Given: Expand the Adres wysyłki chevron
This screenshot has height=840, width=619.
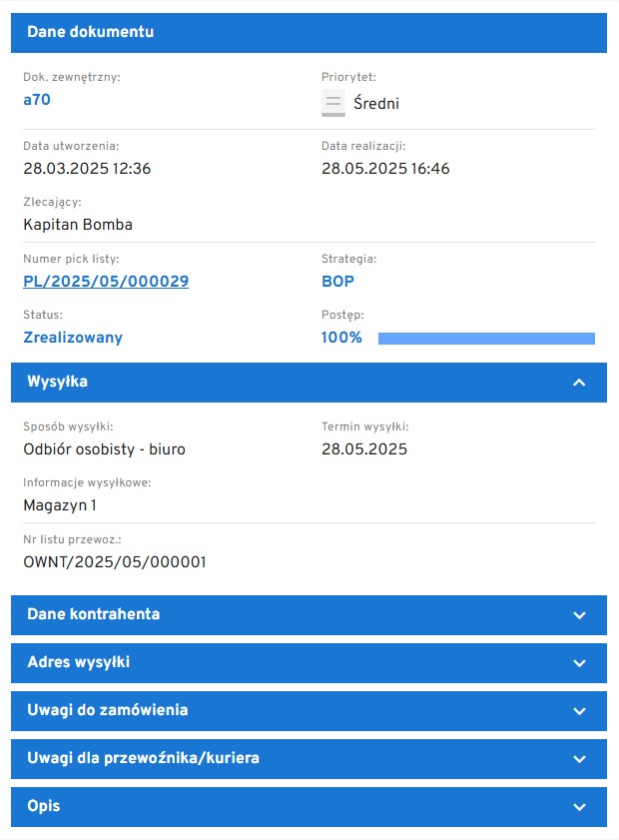Looking at the screenshot, I should [x=579, y=662].
